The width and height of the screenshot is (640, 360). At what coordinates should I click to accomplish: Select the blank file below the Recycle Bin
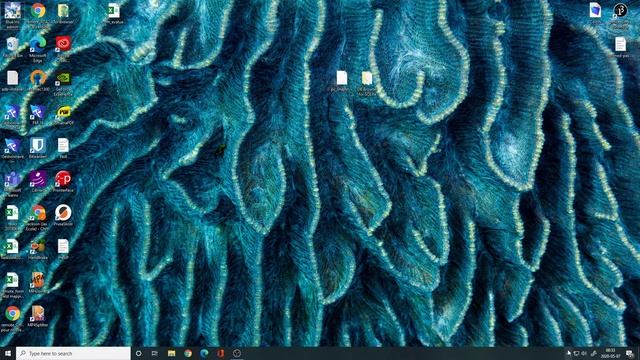(12, 78)
